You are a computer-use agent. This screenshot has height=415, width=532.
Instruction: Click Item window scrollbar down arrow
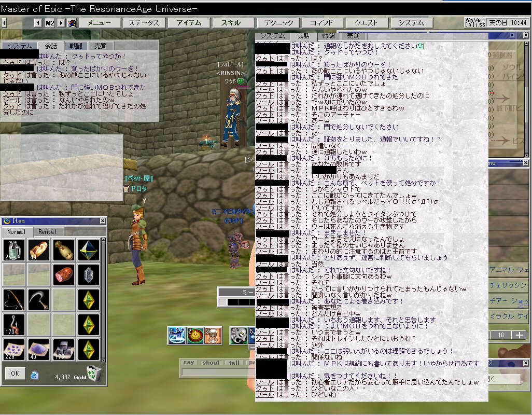(x=104, y=360)
